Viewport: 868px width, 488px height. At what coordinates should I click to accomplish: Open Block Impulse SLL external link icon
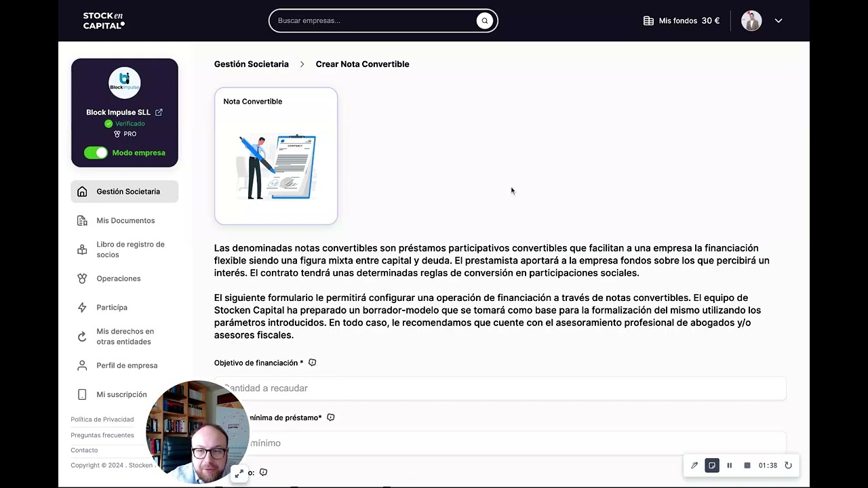pyautogui.click(x=159, y=113)
